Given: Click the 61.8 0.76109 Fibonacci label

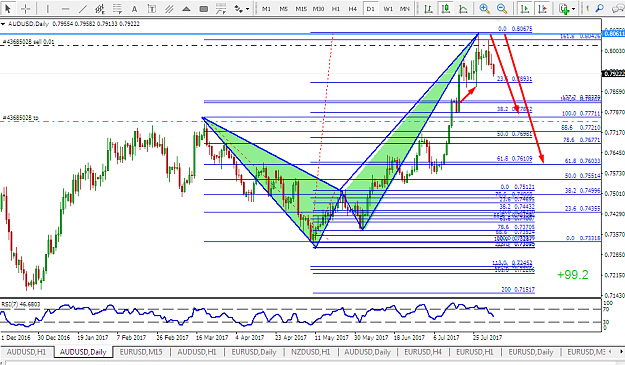Looking at the screenshot, I should [514, 159].
